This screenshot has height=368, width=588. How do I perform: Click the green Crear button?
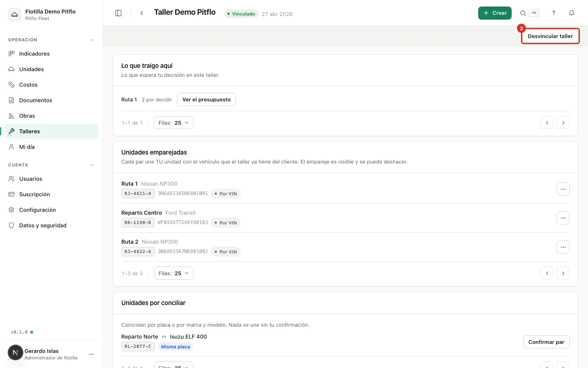pyautogui.click(x=495, y=13)
